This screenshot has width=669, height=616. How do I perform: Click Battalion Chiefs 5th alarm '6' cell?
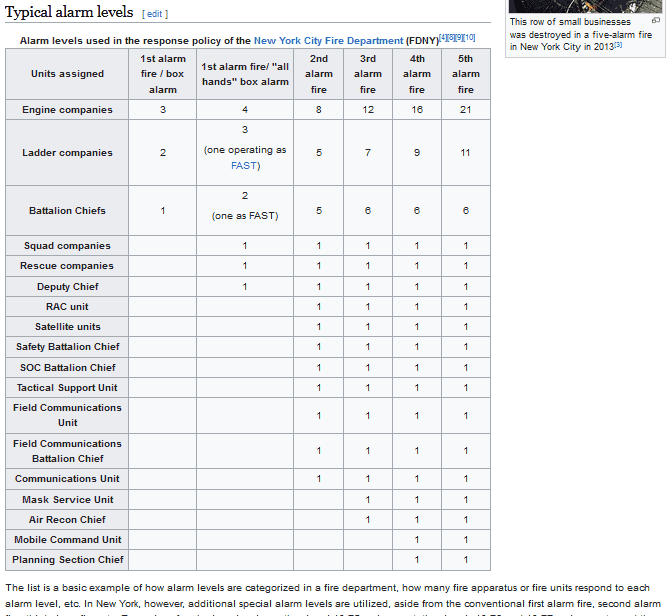466,211
